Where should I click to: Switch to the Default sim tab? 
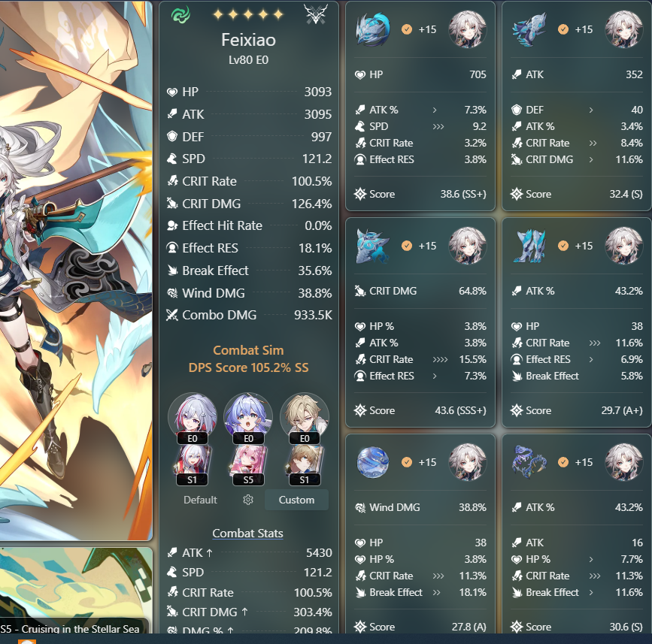click(x=201, y=500)
